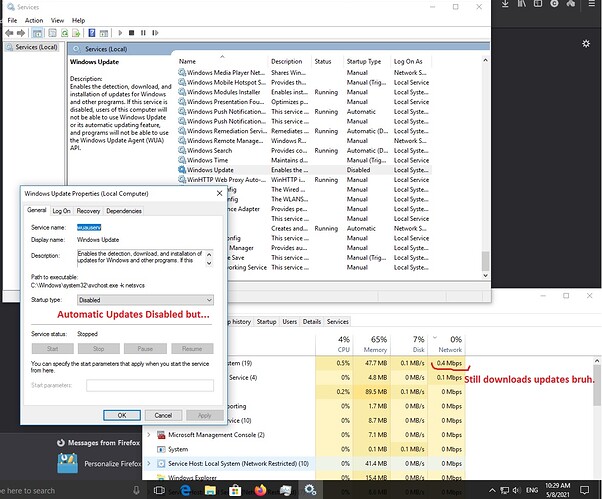Select Services (Local) in the console tree
The image size is (602, 499).
tap(36, 48)
